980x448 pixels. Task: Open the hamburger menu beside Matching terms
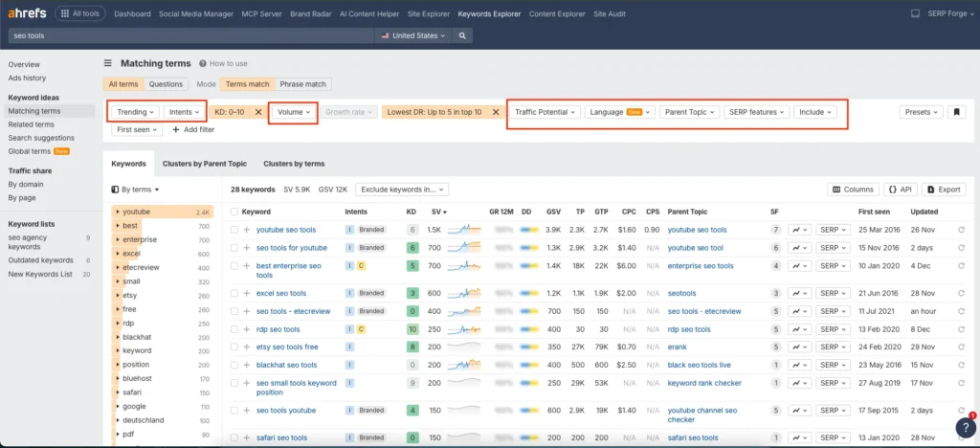(x=108, y=63)
